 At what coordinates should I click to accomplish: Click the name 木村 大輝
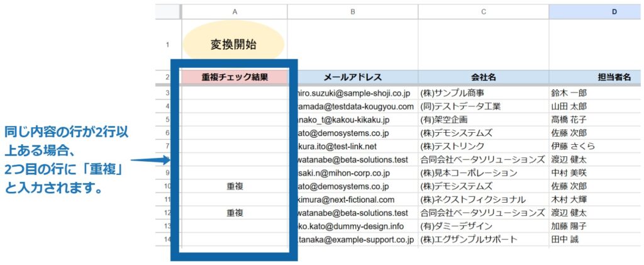pyautogui.click(x=569, y=200)
